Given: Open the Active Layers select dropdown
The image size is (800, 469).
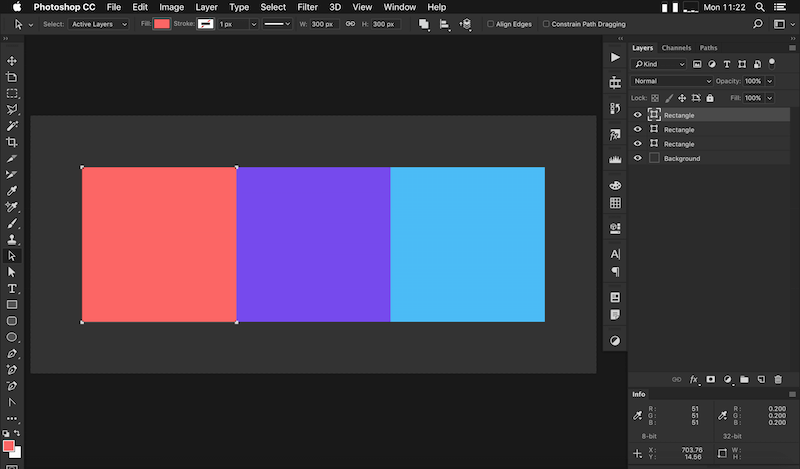Looking at the screenshot, I should click(x=99, y=24).
